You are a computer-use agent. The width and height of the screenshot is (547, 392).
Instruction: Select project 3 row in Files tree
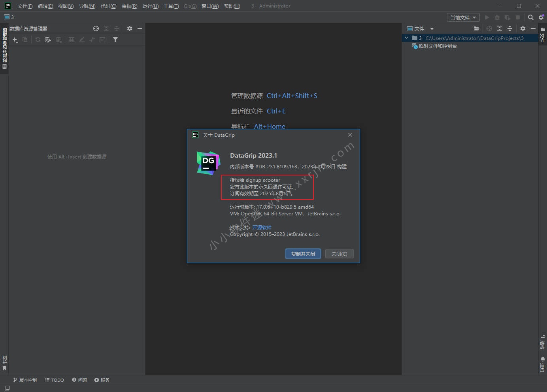(x=470, y=38)
